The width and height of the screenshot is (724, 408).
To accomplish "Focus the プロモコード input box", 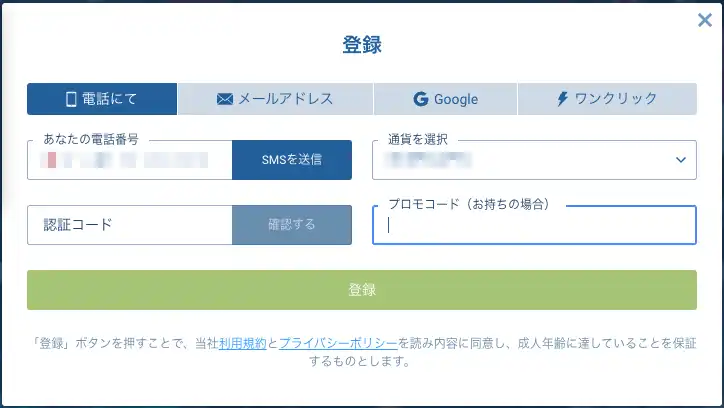I will [534, 226].
